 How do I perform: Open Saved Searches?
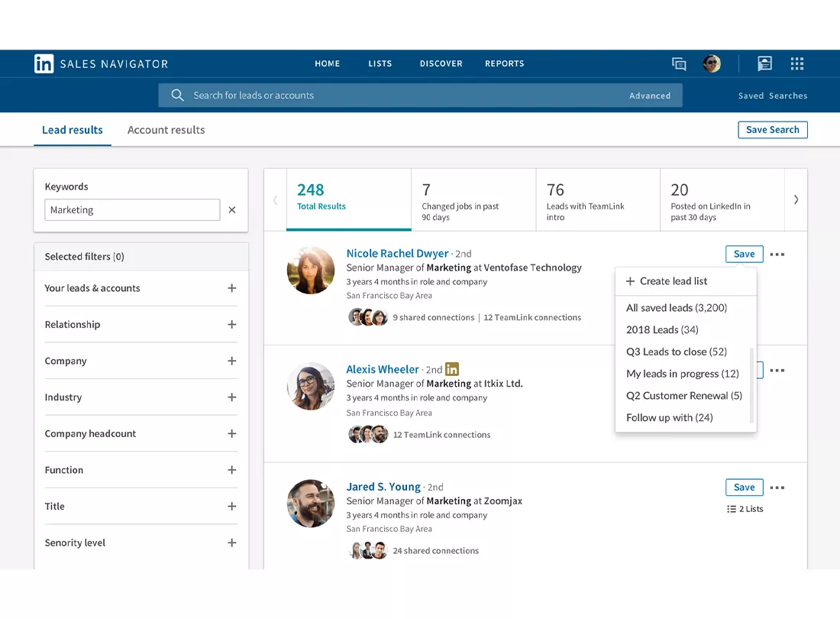773,96
